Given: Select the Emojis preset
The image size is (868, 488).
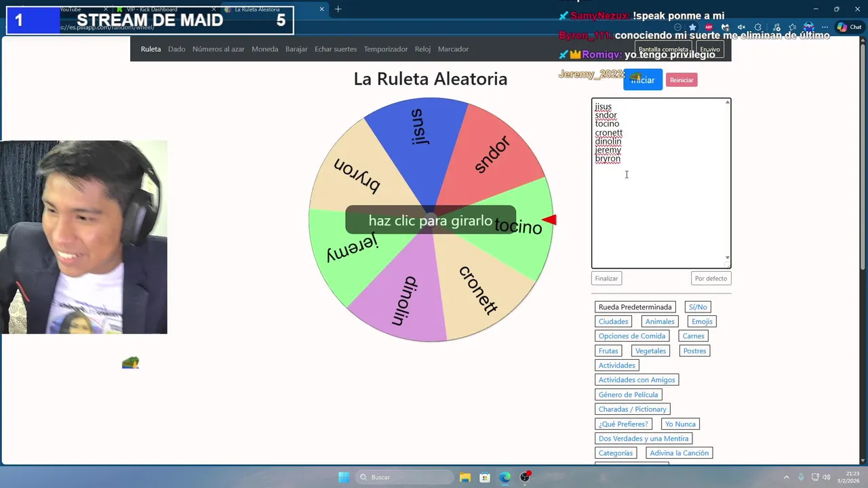Looking at the screenshot, I should (702, 321).
